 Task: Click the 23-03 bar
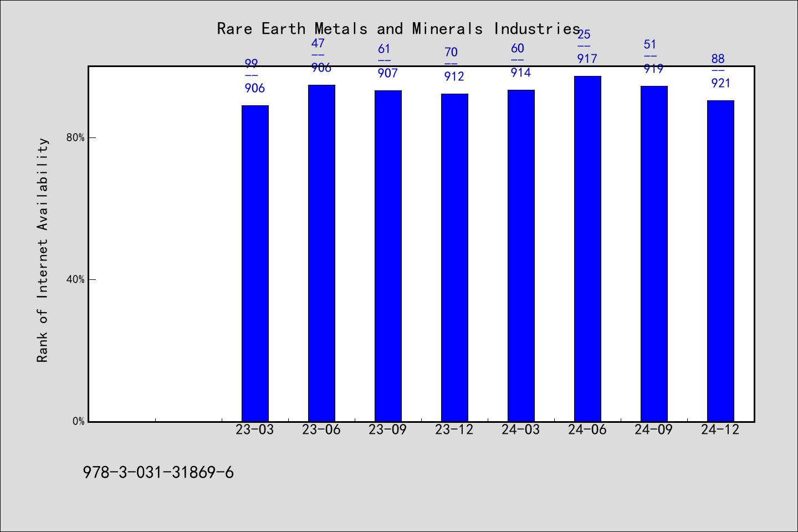tap(255, 263)
